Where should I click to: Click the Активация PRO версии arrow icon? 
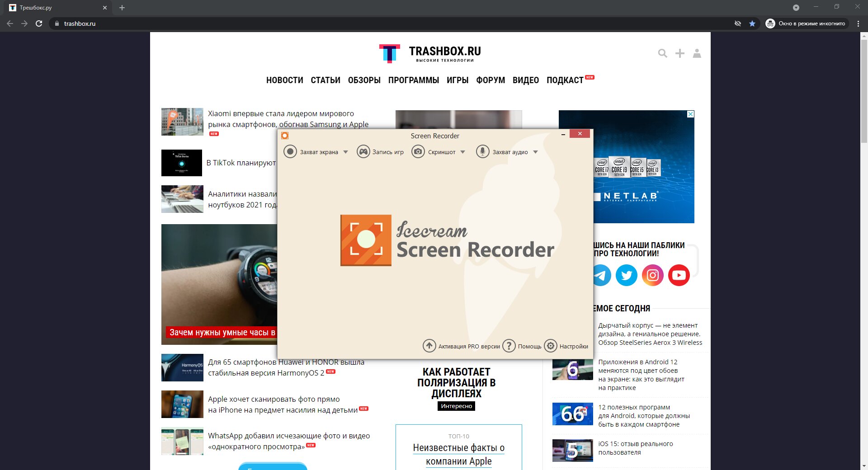click(429, 346)
